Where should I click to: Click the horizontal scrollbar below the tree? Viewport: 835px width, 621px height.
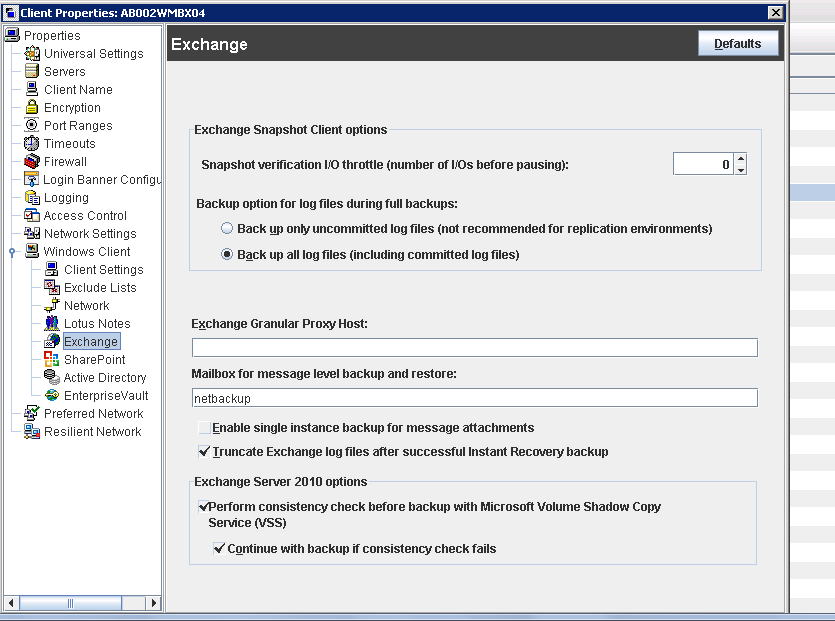point(70,602)
